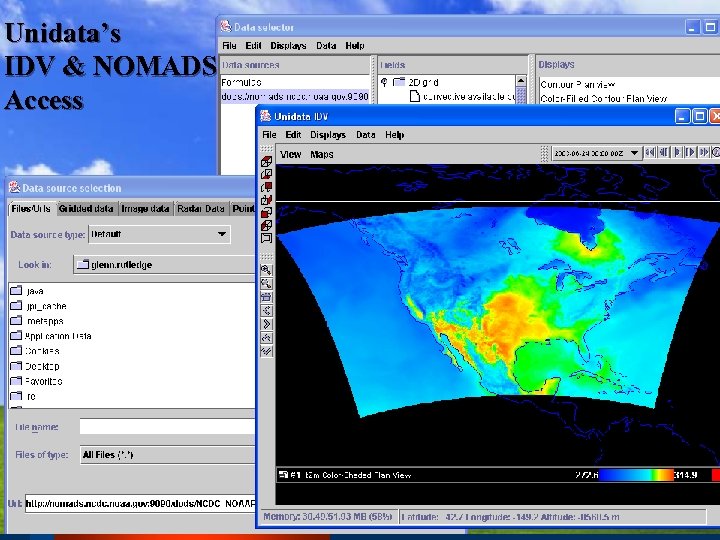This screenshot has width=720, height=540.
Task: Collapse the 2D grid tree node
Action: (384, 82)
